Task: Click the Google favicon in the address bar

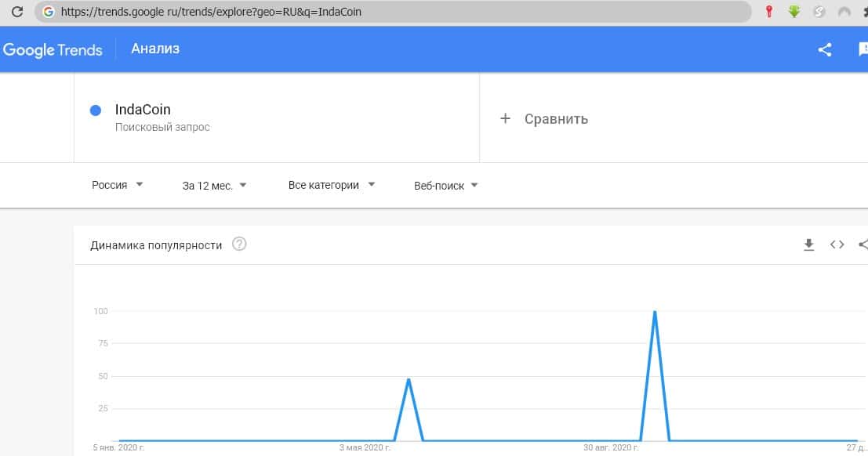Action: coord(48,12)
